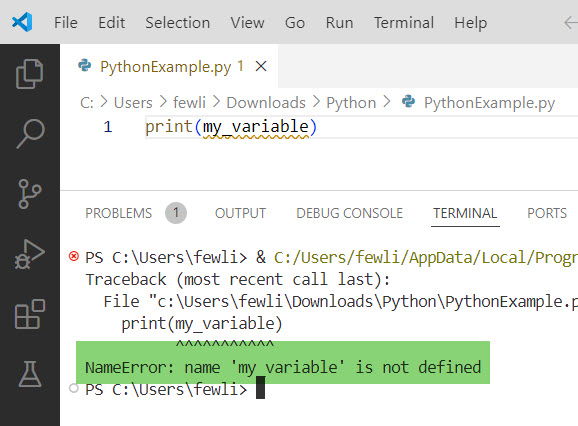Screen dimensions: 578x426
Task: Click the fewli breadcrumb segment
Action: (189, 102)
